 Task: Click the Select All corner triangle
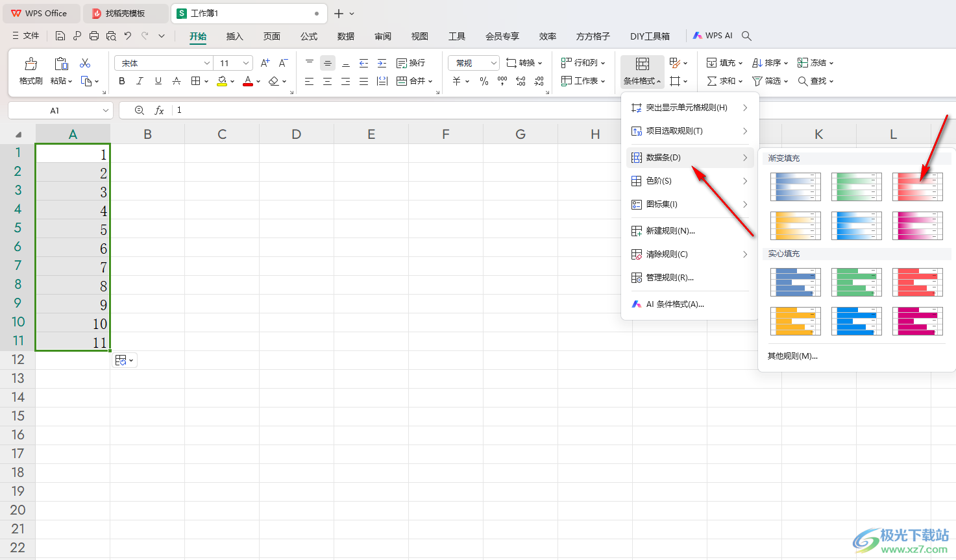[x=18, y=134]
